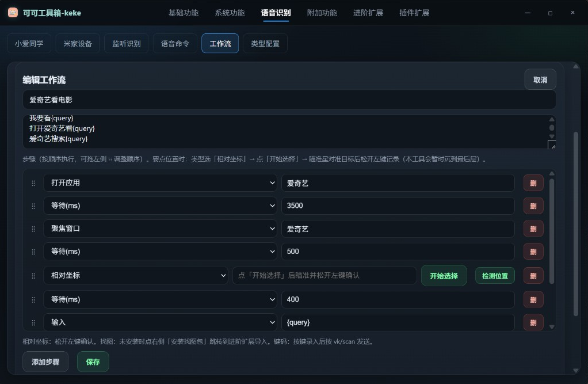Screen dimensions: 588x384
Task: Click the edit panel scroll-up arrow
Action: point(575,66)
